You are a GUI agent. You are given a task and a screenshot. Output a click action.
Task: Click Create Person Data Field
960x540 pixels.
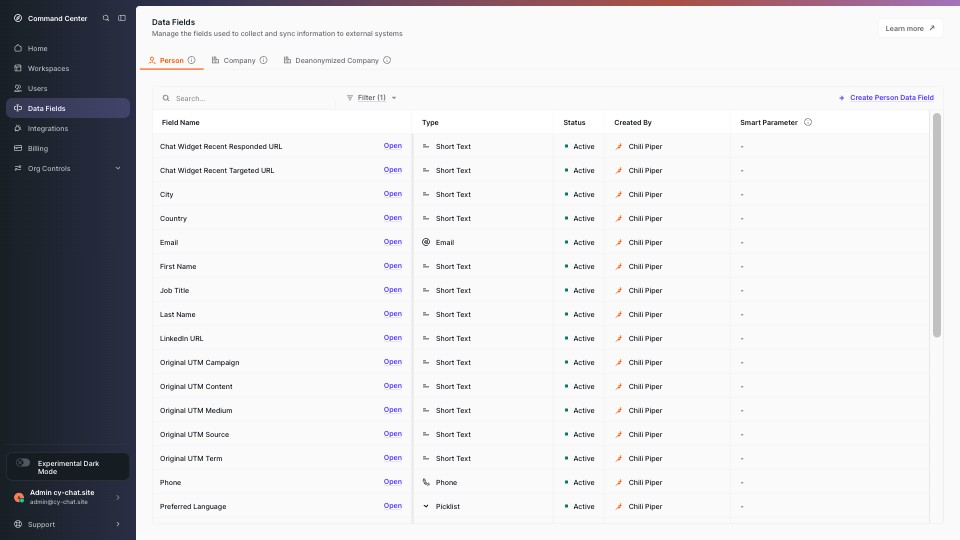pos(886,98)
